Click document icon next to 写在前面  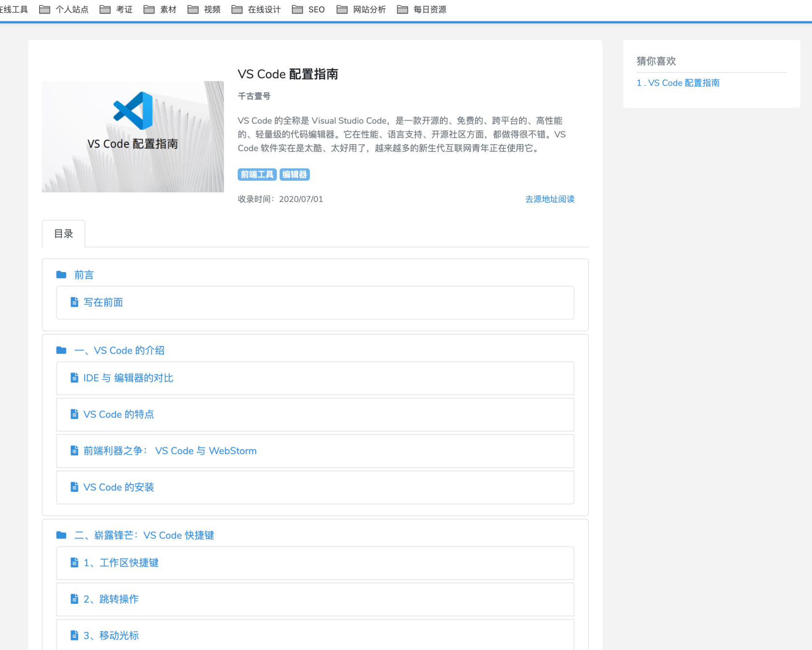(x=74, y=302)
